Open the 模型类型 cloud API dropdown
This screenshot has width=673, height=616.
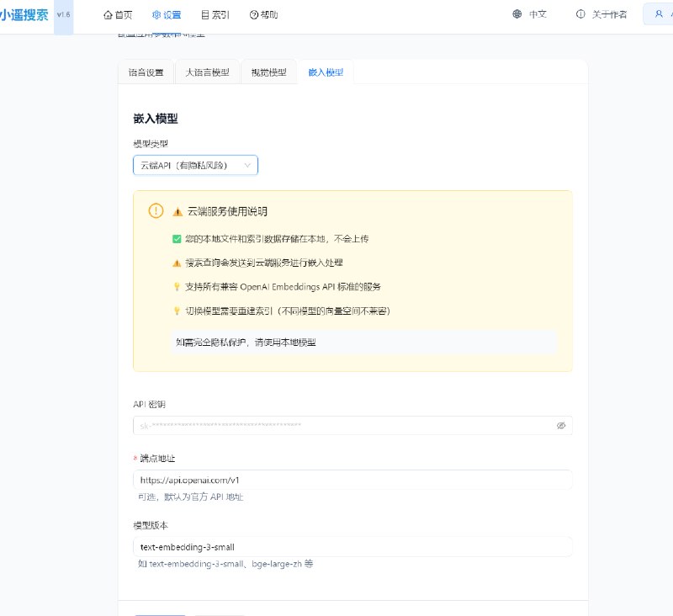(194, 165)
